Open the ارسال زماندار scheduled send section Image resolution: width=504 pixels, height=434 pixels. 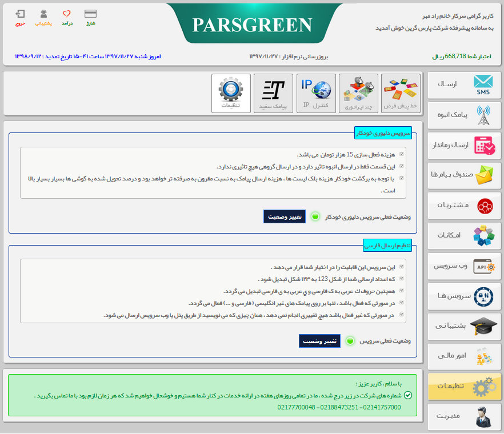coord(464,146)
